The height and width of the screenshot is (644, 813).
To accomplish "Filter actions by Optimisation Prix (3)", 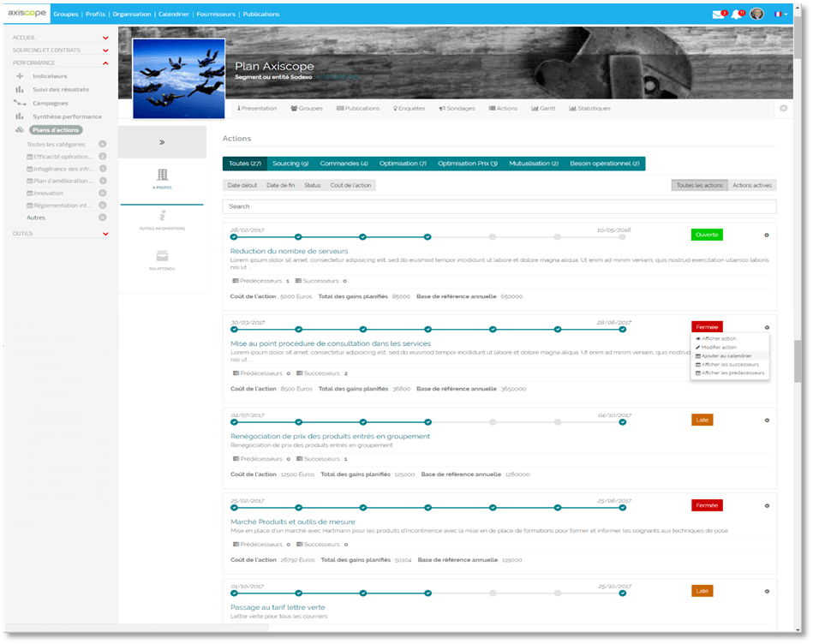I will coord(468,164).
